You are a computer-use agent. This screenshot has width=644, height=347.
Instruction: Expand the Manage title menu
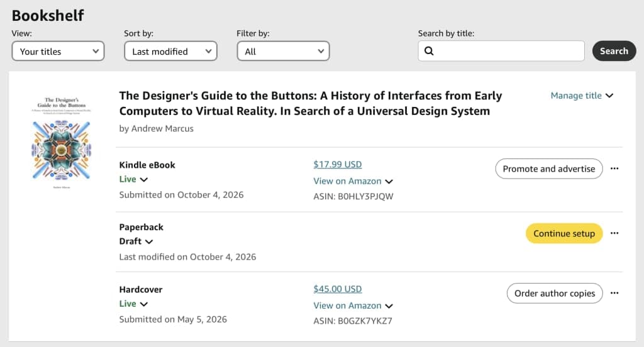tap(582, 96)
